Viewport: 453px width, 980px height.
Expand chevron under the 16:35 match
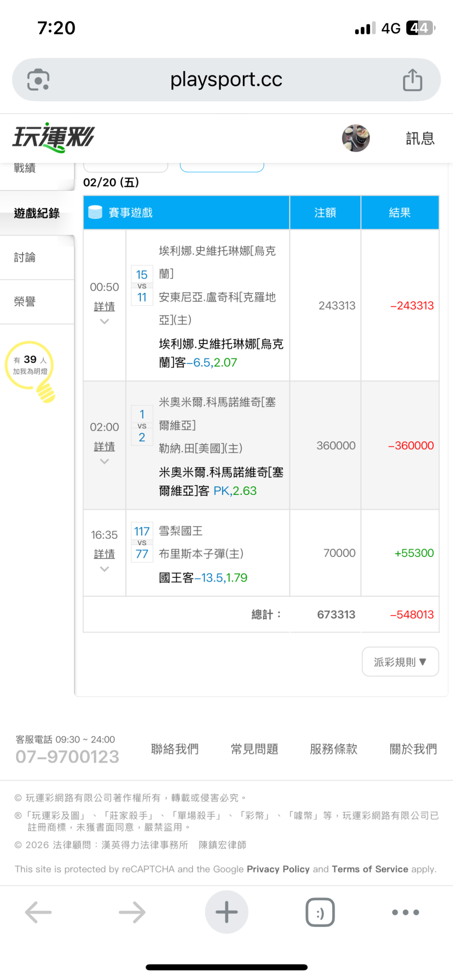click(104, 569)
